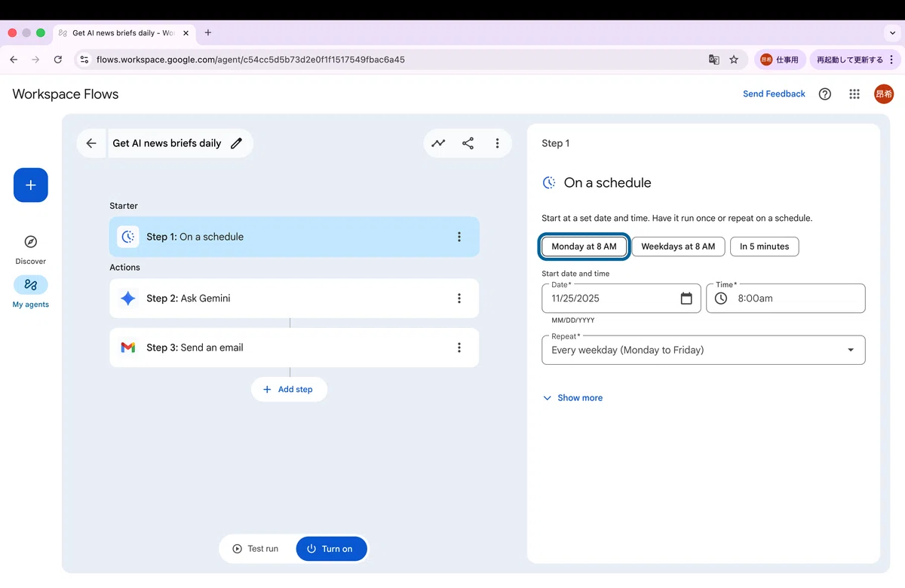Click the browser back arrow

[14, 60]
